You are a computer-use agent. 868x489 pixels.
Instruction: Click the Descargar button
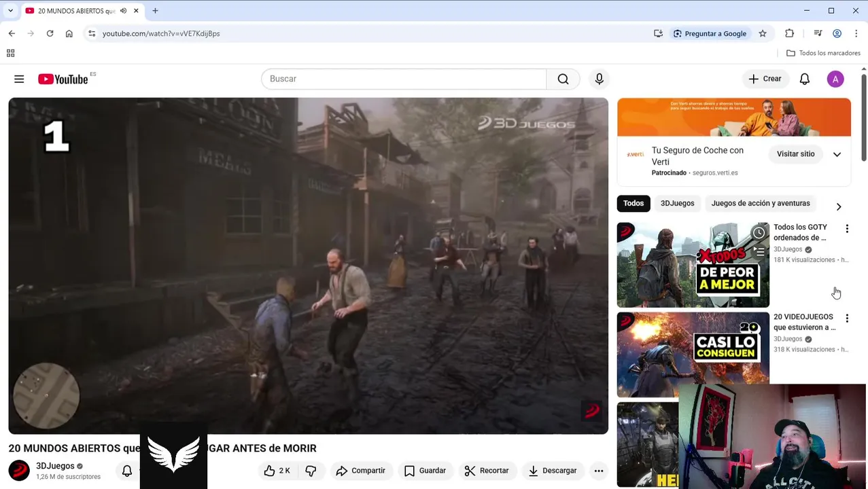(x=552, y=471)
